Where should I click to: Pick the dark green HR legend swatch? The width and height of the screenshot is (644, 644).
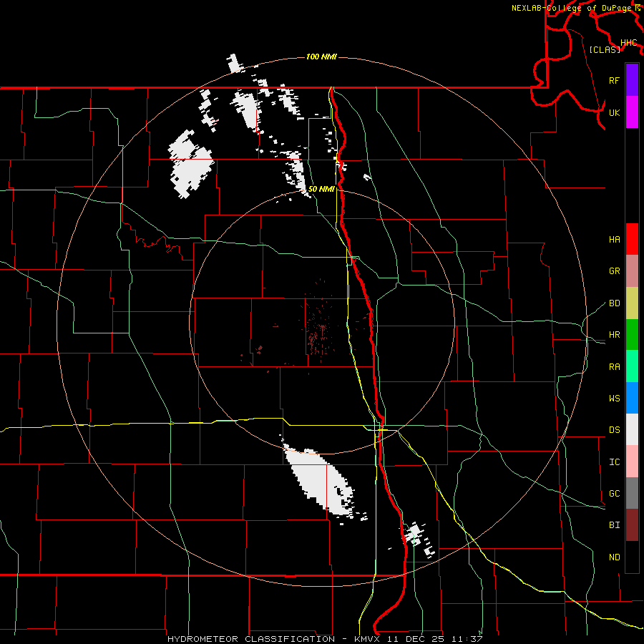[x=632, y=335]
